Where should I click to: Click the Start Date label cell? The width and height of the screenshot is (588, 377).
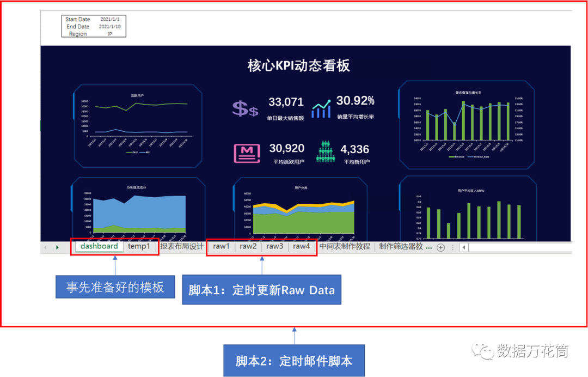pos(78,19)
